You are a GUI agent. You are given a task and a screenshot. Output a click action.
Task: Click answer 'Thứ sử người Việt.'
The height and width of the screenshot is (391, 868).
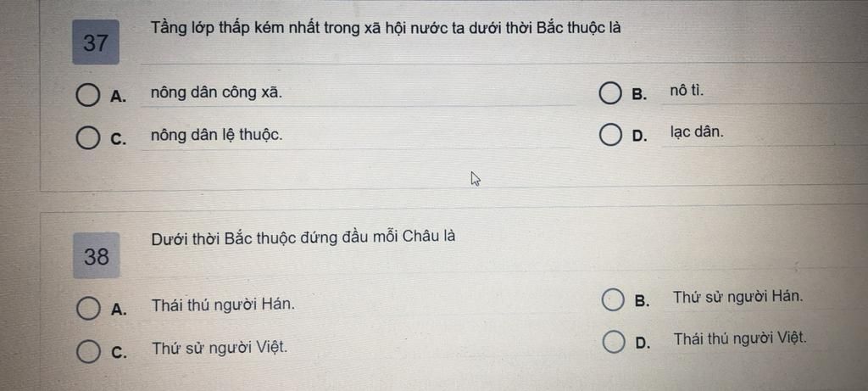click(x=220, y=349)
